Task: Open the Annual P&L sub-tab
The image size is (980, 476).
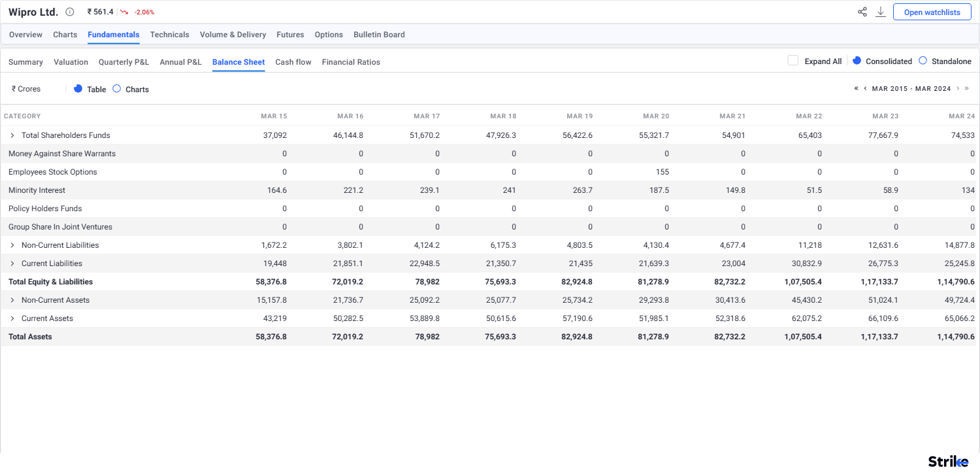Action: coord(180,62)
